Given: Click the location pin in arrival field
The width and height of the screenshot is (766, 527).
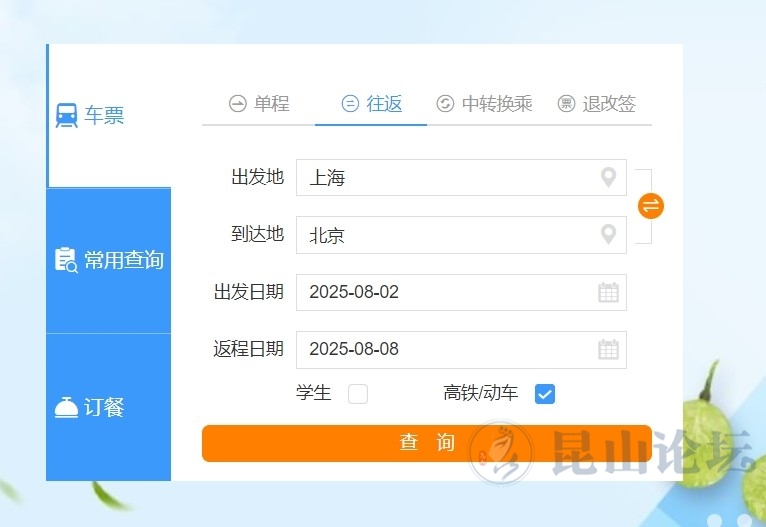Looking at the screenshot, I should [x=608, y=235].
